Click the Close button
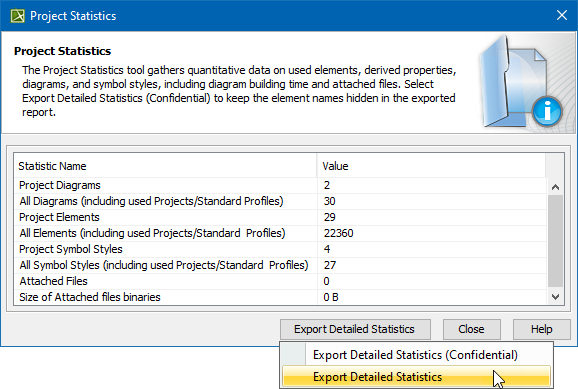The width and height of the screenshot is (578, 389). point(471,329)
